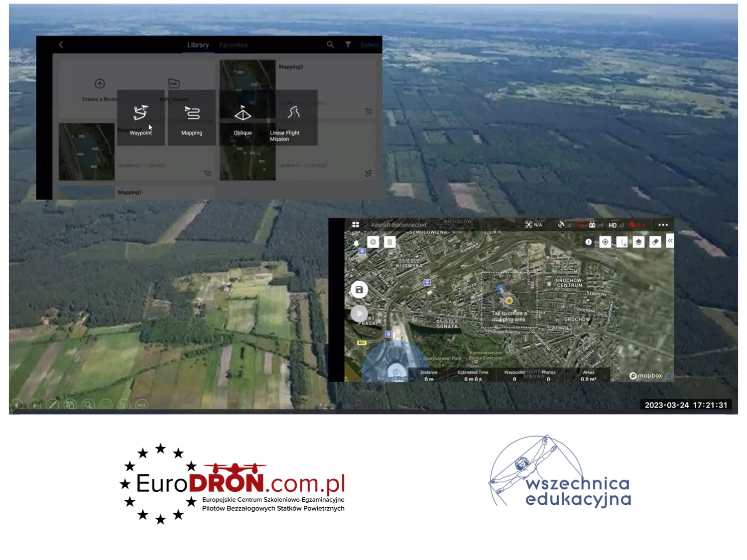This screenshot has width=747, height=560.
Task: Open the three-dot settings menu in map view
Action: [663, 225]
